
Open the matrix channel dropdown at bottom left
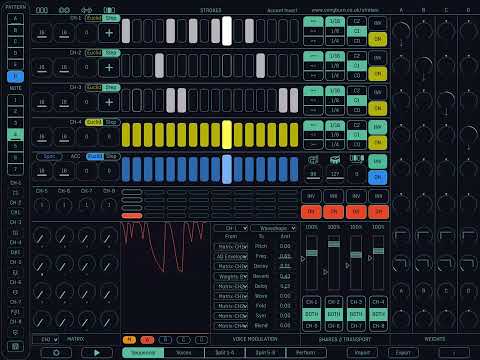pos(46,339)
